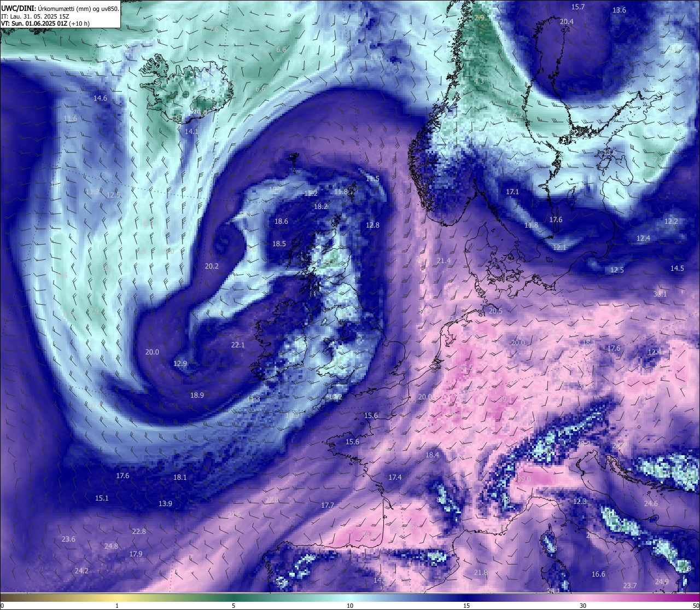Click the map value 21.8
700x610 pixels.
[x=481, y=573]
